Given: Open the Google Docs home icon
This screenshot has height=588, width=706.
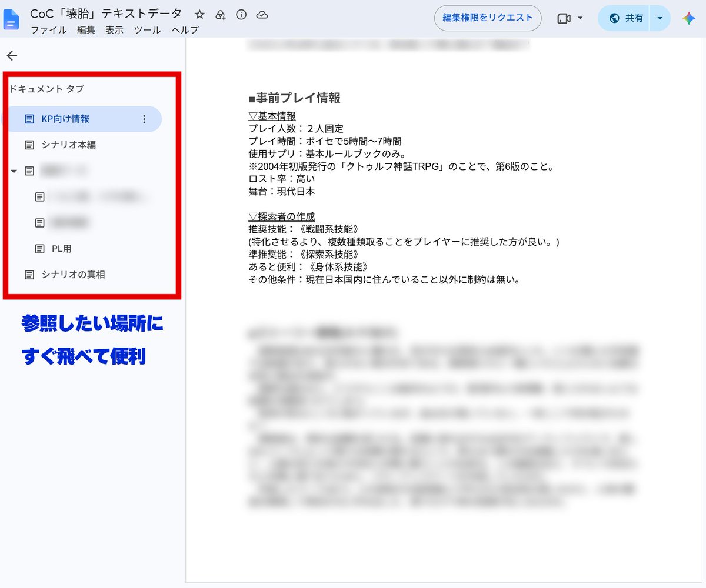Looking at the screenshot, I should [x=12, y=19].
